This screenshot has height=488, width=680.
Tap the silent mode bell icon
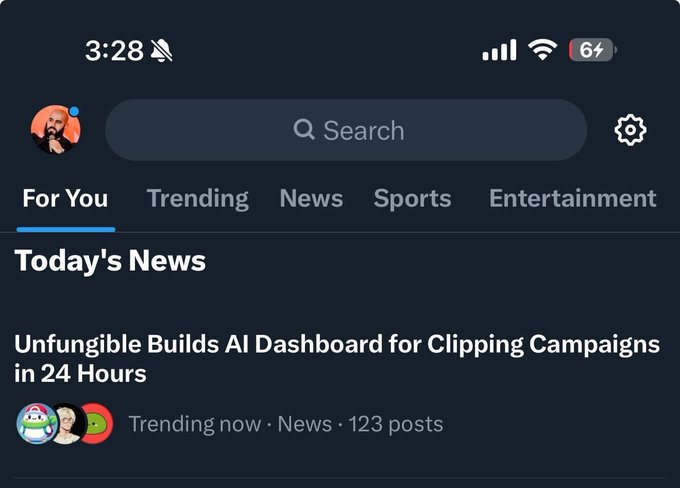(160, 51)
